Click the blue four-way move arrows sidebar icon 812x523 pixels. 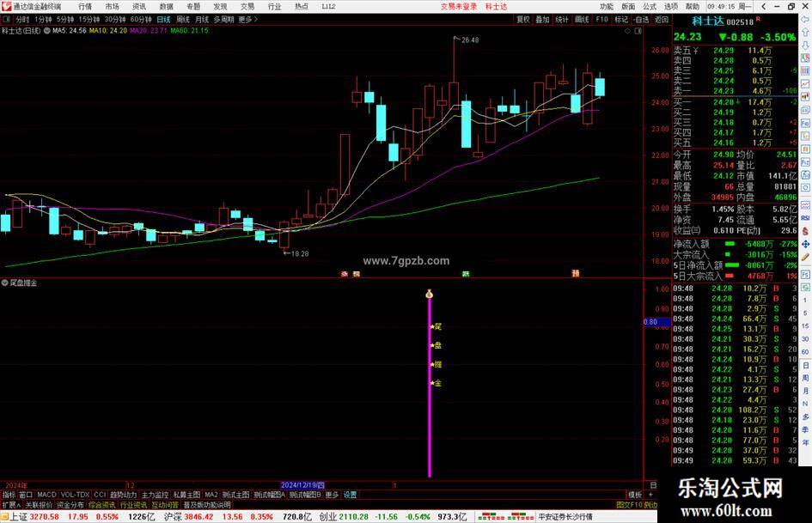(805, 244)
